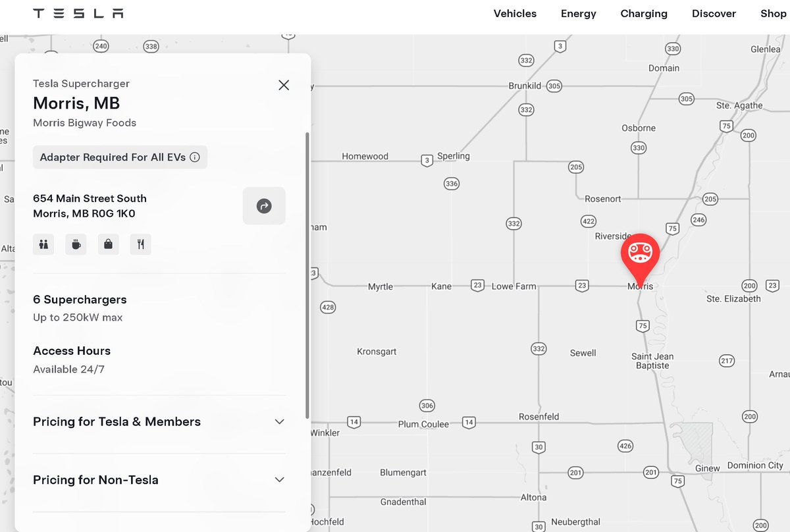Click the info icon beside Adapter Required

tap(195, 157)
